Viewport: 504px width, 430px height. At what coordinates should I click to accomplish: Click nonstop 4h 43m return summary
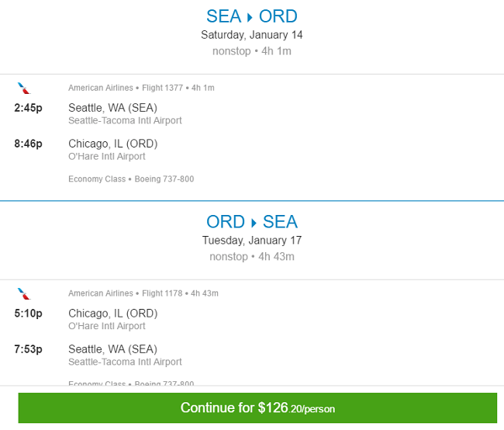click(252, 257)
